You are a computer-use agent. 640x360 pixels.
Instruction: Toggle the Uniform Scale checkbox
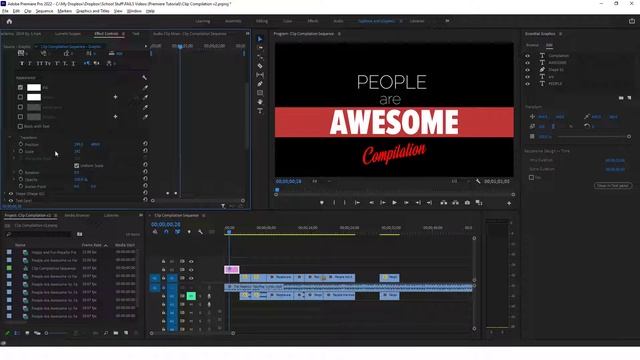coord(76,166)
